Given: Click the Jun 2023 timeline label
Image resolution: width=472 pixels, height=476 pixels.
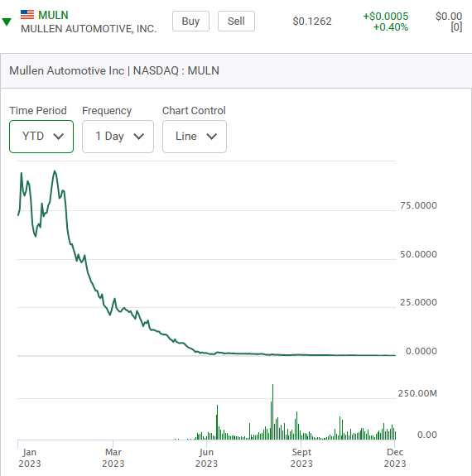Looking at the screenshot, I should tap(206, 458).
